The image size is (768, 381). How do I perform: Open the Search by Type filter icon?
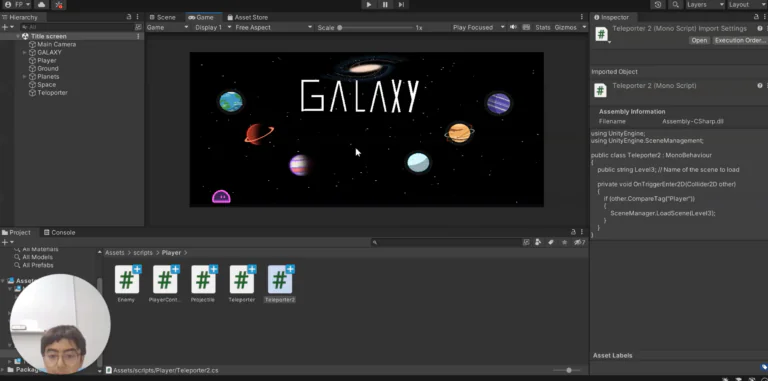point(538,242)
